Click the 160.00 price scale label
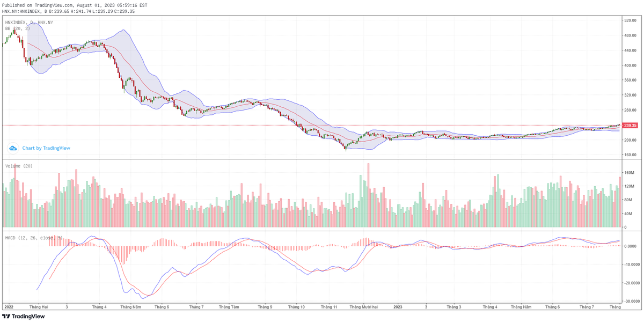Viewport: 644px width, 323px height. click(x=630, y=155)
